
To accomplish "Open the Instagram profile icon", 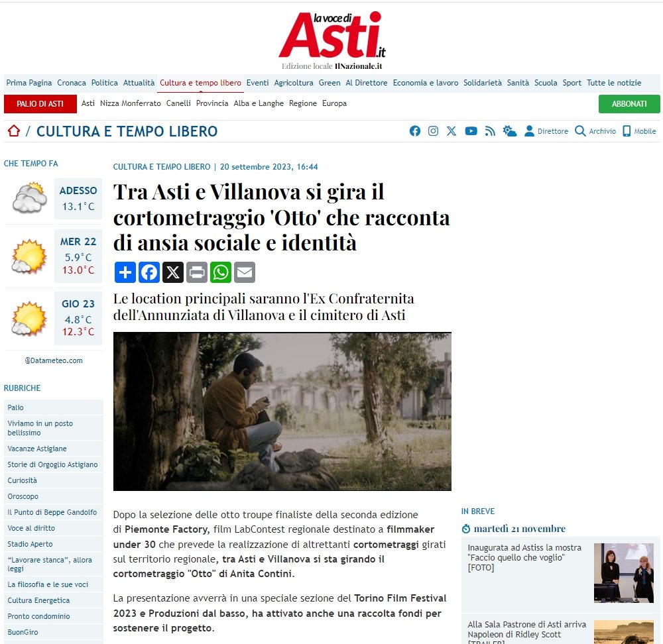I will click(433, 131).
